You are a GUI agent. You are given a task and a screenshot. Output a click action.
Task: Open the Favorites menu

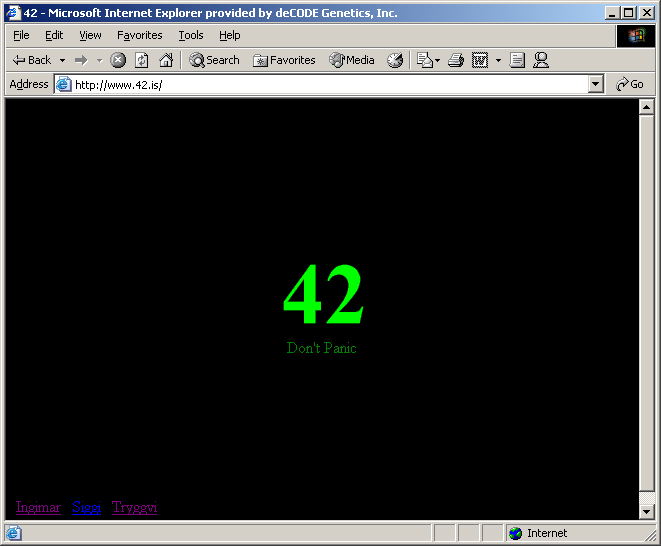(140, 35)
